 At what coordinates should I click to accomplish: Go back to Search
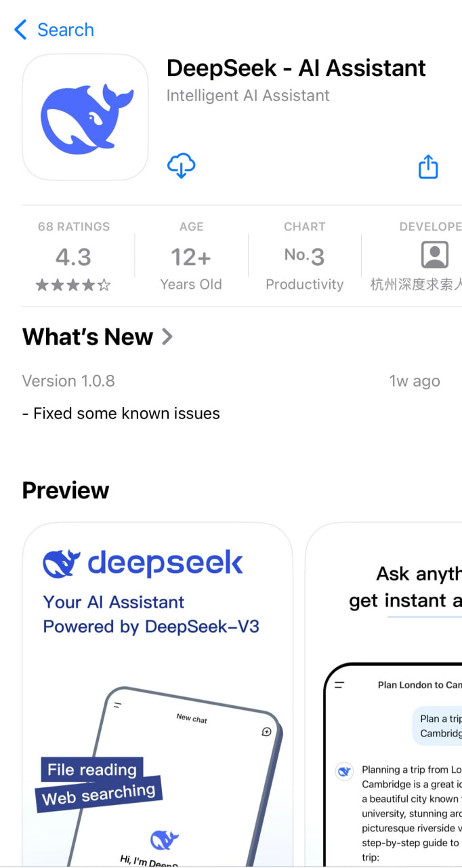click(x=65, y=30)
